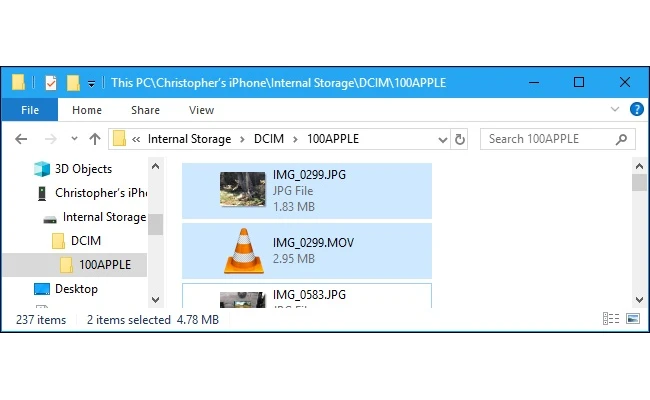Click the Search 100APPLE input box

(550, 139)
